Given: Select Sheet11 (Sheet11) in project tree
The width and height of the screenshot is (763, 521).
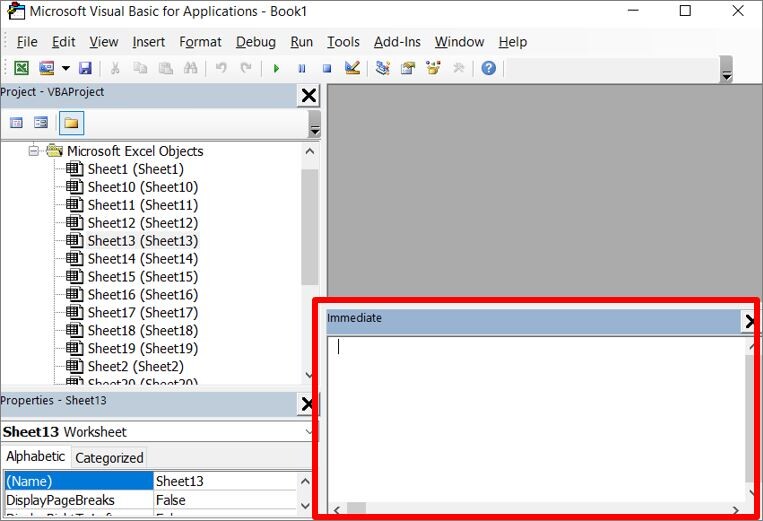Looking at the screenshot, I should (143, 205).
